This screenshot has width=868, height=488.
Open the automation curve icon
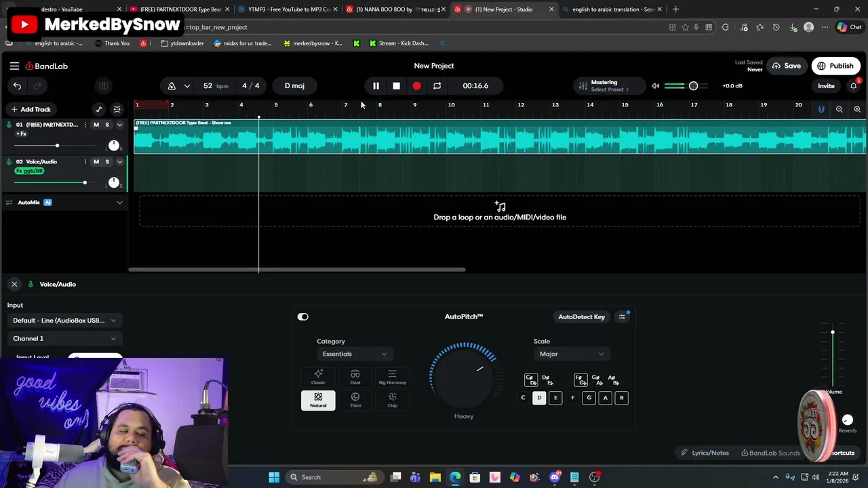[99, 109]
